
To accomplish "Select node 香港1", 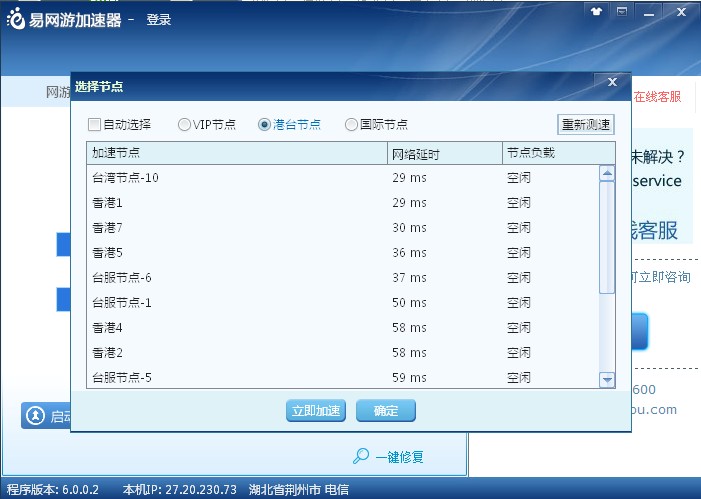I will pos(342,203).
